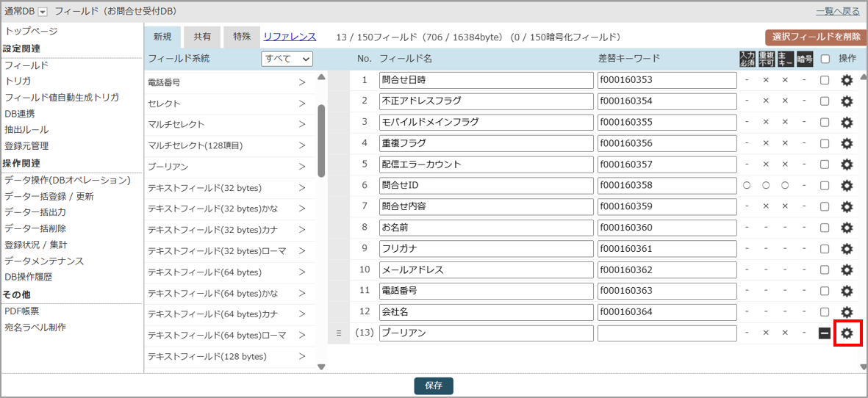
Task: Open the フィールド系統 すべて dropdown
Action: (x=287, y=59)
